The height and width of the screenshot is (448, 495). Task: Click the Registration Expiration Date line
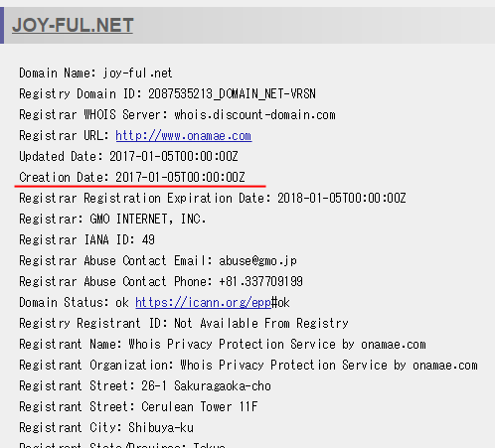click(x=212, y=199)
